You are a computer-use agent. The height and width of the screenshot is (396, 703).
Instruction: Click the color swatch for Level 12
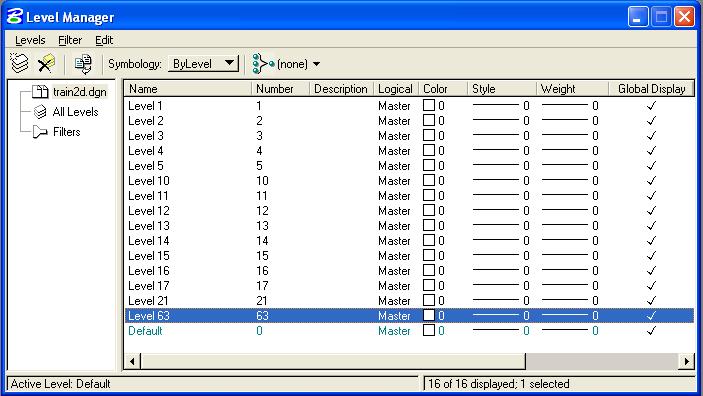(429, 210)
